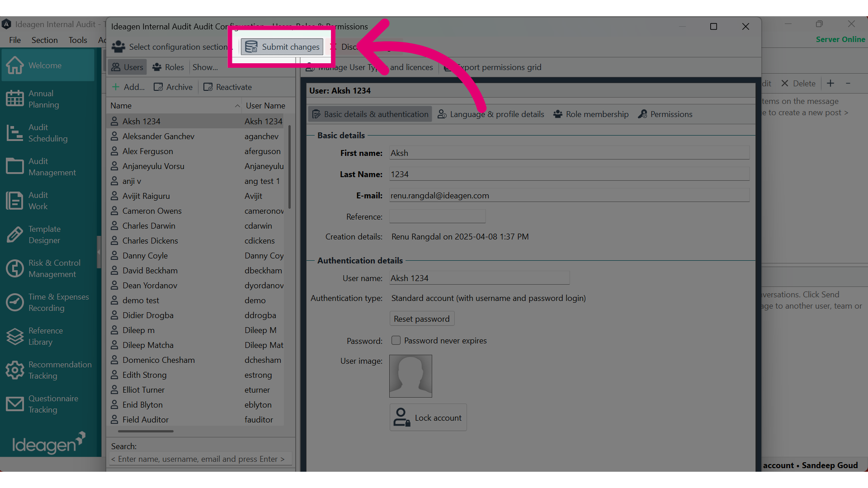Open Basic details & authentication tab
This screenshot has height=488, width=868.
click(x=370, y=114)
